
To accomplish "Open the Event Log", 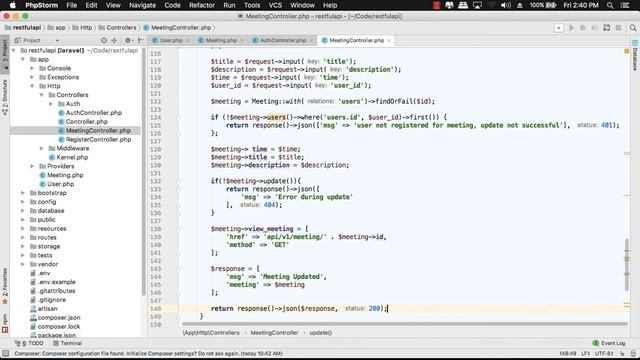I will (609, 343).
